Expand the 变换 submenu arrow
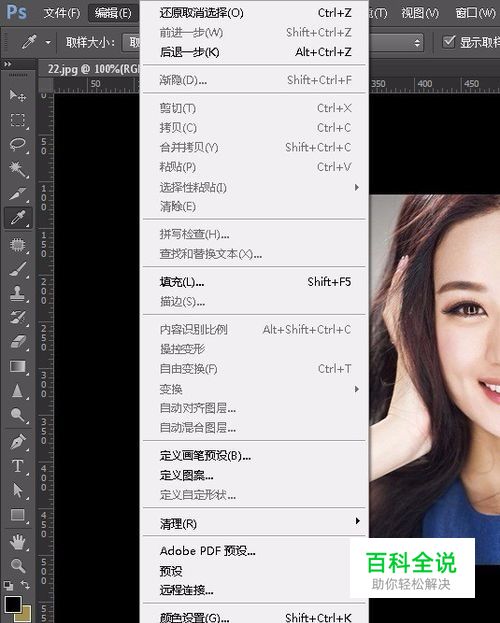 click(357, 389)
